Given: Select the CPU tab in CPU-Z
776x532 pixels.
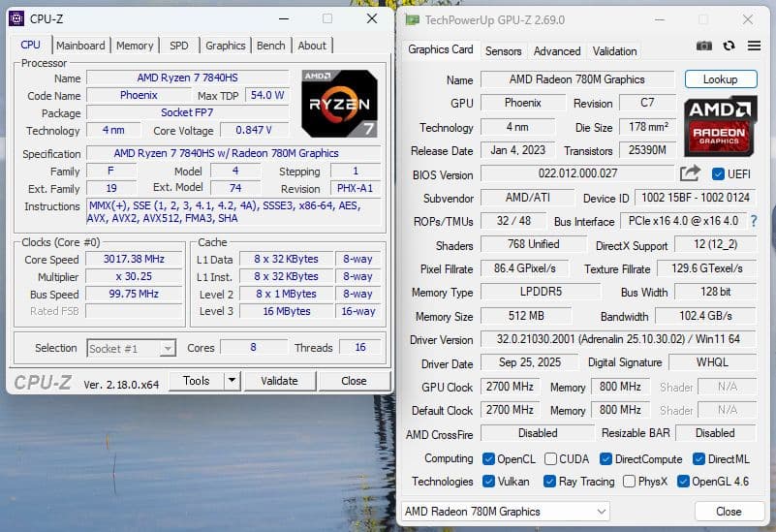Looking at the screenshot, I should 30,45.
